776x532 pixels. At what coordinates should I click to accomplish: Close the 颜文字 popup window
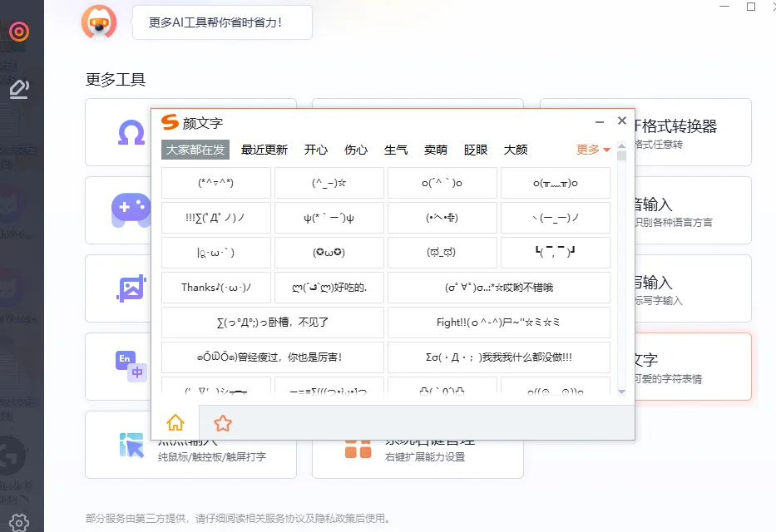click(621, 121)
